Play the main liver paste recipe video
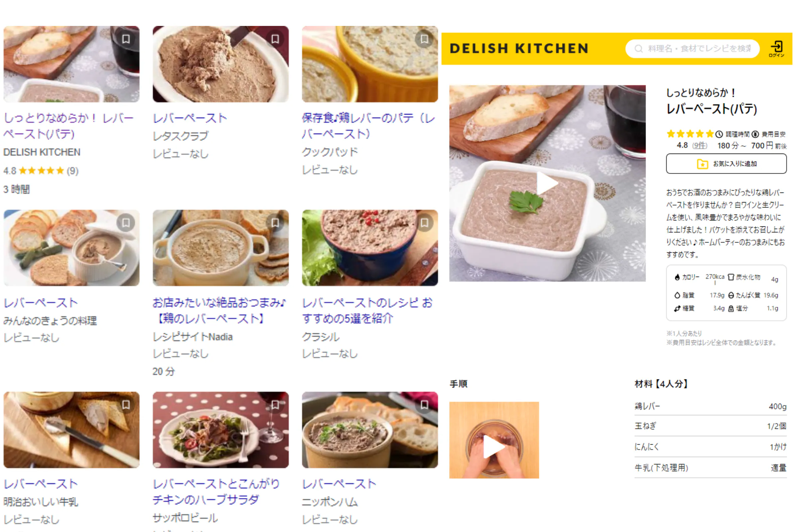This screenshot has width=798, height=532. 547,183
